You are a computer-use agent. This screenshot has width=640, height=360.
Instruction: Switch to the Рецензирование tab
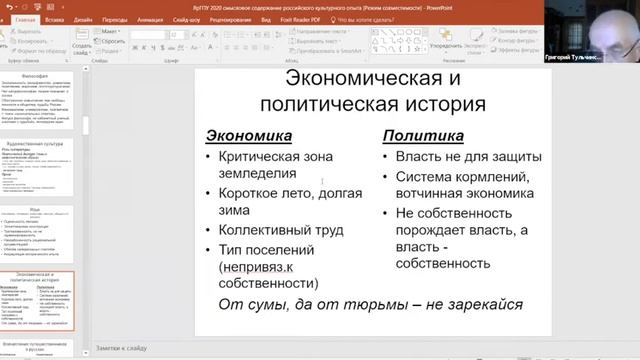point(230,20)
